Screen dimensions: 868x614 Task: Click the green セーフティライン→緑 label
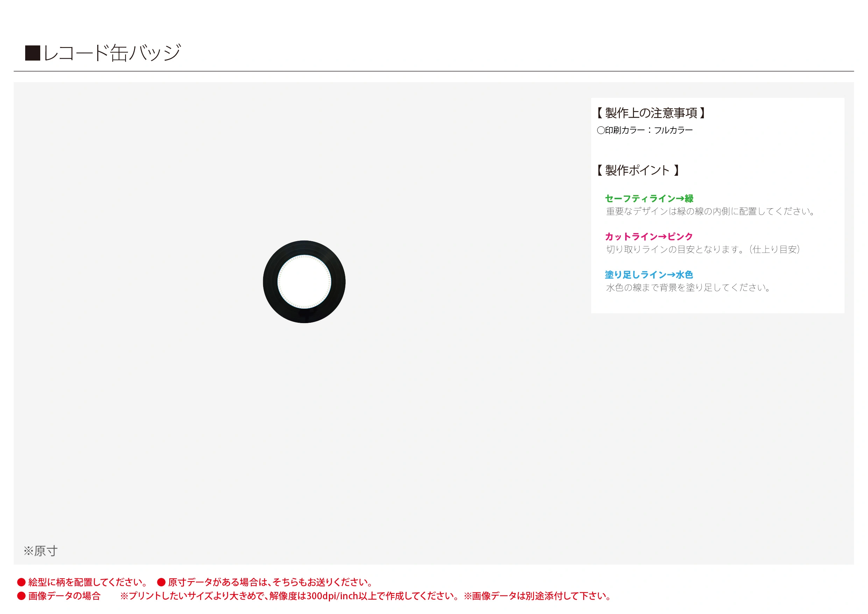pos(649,198)
